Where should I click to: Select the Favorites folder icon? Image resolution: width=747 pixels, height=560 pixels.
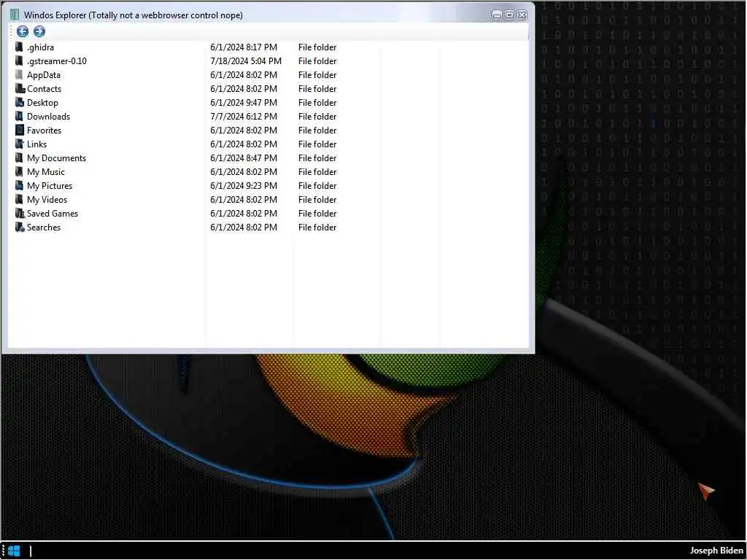[20, 130]
